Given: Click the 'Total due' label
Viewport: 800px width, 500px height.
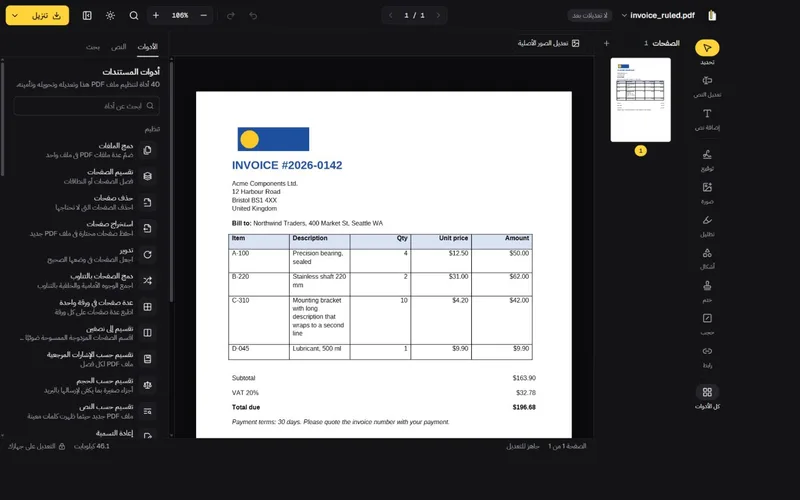Looking at the screenshot, I should coord(246,407).
